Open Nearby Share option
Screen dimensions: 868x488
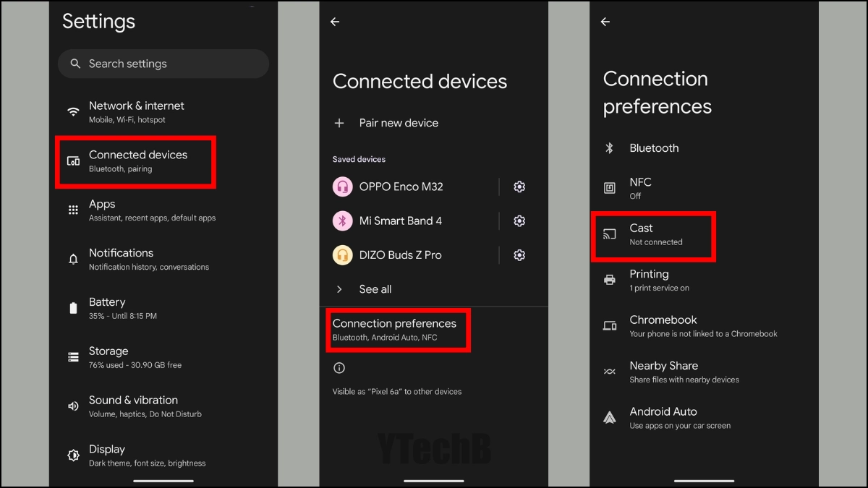coord(704,372)
